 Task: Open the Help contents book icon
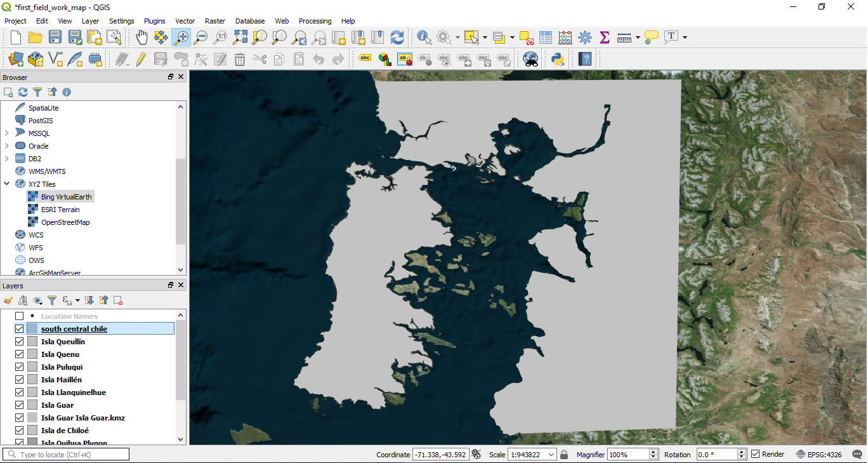tap(585, 59)
